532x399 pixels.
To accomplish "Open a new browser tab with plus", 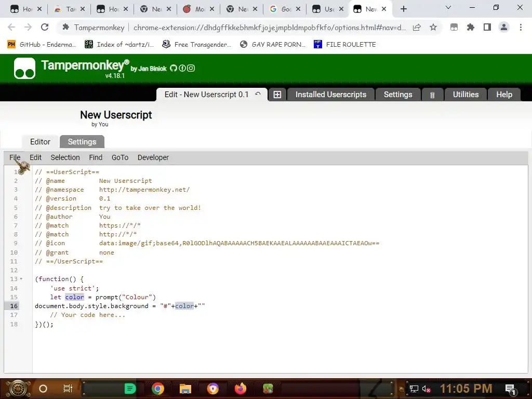I will (x=403, y=9).
